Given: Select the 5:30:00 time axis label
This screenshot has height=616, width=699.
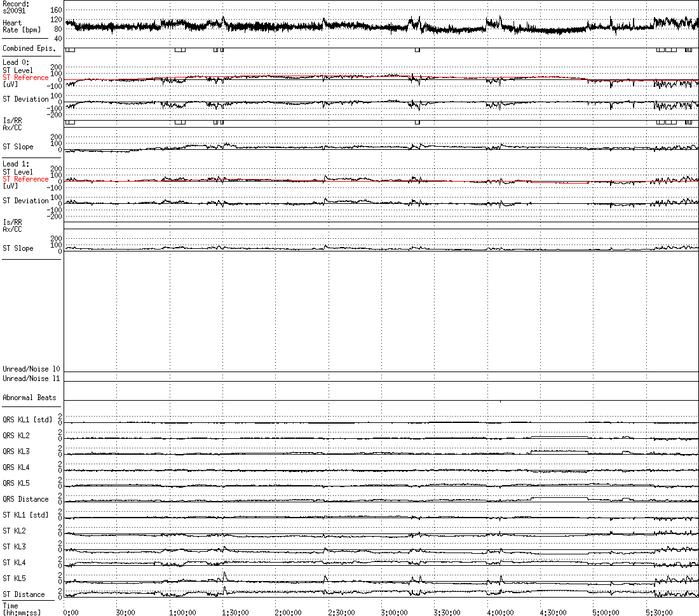Looking at the screenshot, I should point(660,612).
